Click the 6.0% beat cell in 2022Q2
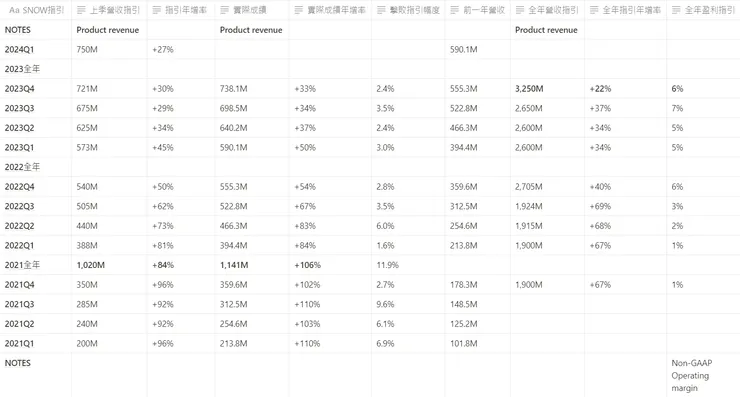The width and height of the screenshot is (740, 397). coord(385,226)
